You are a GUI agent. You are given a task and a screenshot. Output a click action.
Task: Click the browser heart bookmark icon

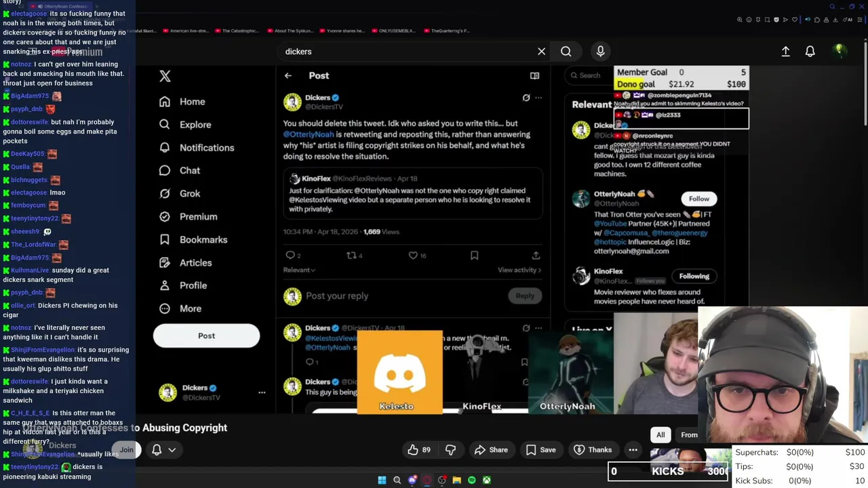[795, 20]
